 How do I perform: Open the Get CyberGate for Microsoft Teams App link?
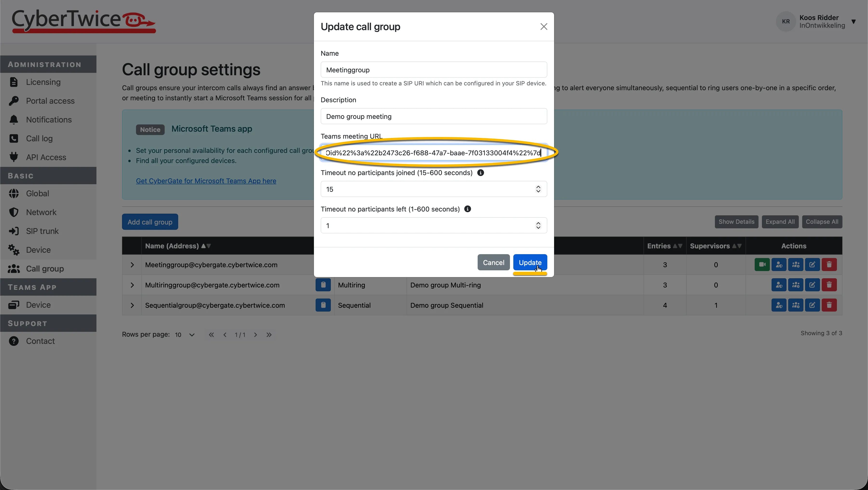(206, 181)
